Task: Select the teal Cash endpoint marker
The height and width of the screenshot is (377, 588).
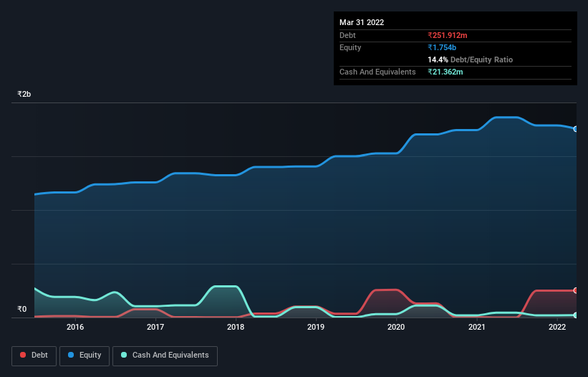Action: [576, 315]
